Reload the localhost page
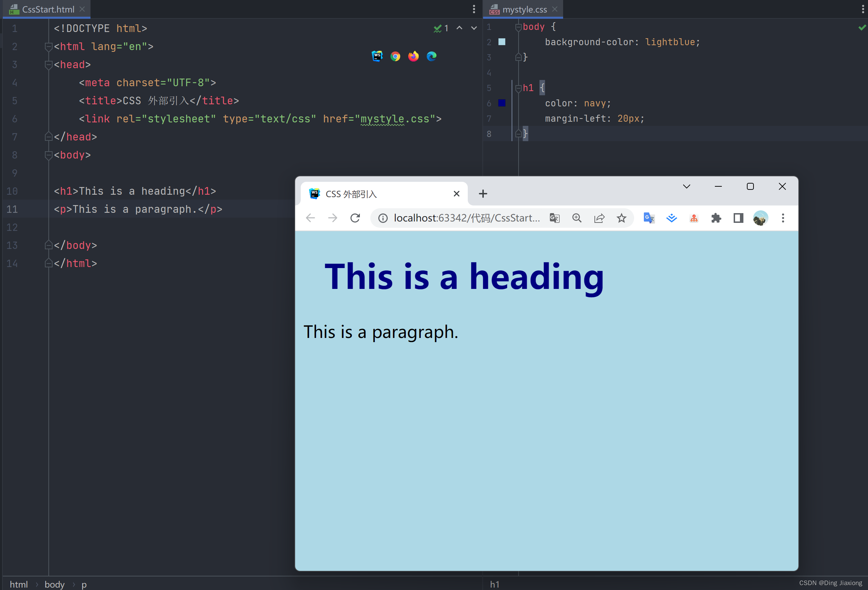The width and height of the screenshot is (868, 590). 355,218
